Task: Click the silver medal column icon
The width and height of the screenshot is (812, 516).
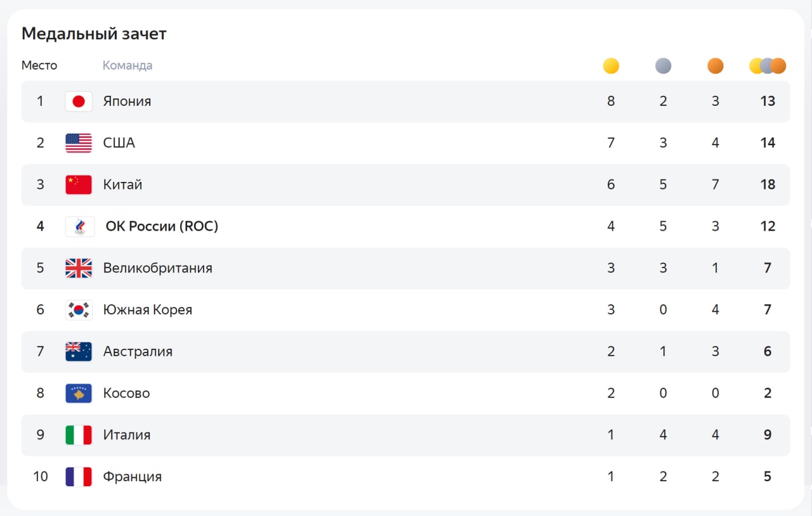Action: point(663,66)
